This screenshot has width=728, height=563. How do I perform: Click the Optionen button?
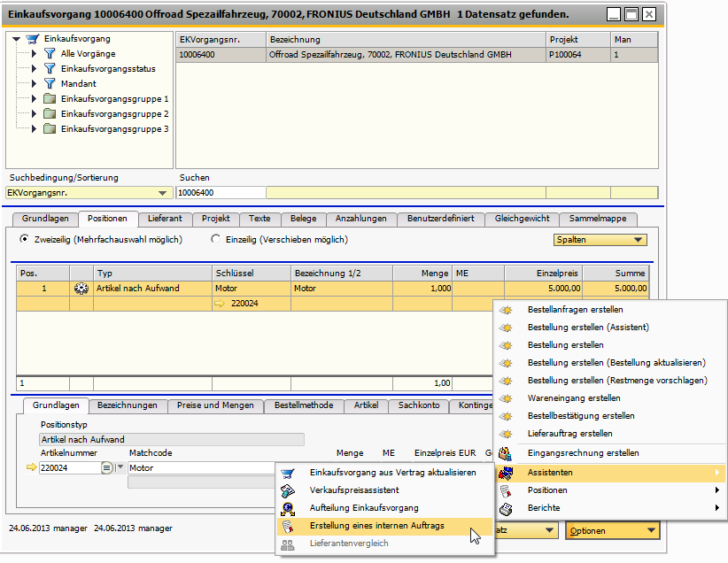coord(613,530)
